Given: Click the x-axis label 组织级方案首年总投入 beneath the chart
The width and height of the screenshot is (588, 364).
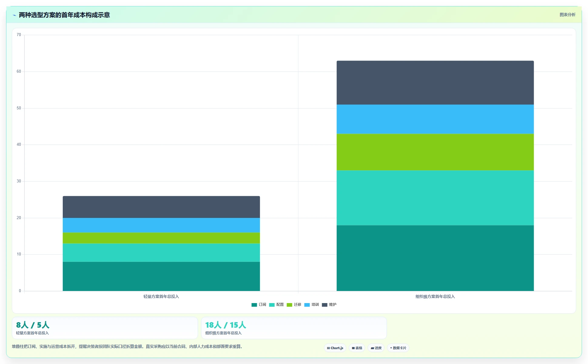Looking at the screenshot, I should [x=435, y=296].
